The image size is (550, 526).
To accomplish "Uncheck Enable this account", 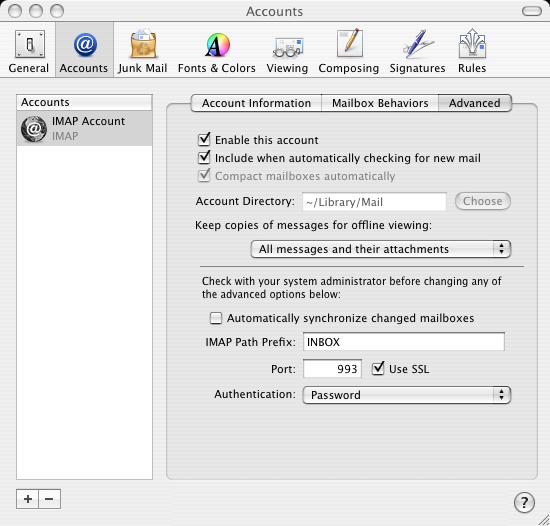I will [x=204, y=140].
